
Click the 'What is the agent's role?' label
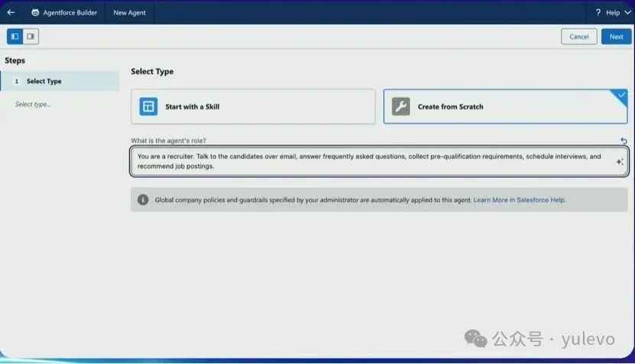[x=168, y=141]
